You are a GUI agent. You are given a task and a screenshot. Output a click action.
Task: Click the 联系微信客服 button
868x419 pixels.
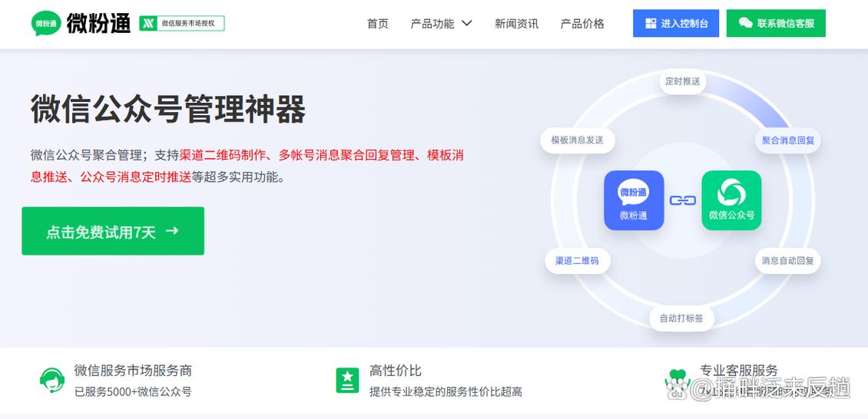pyautogui.click(x=776, y=23)
